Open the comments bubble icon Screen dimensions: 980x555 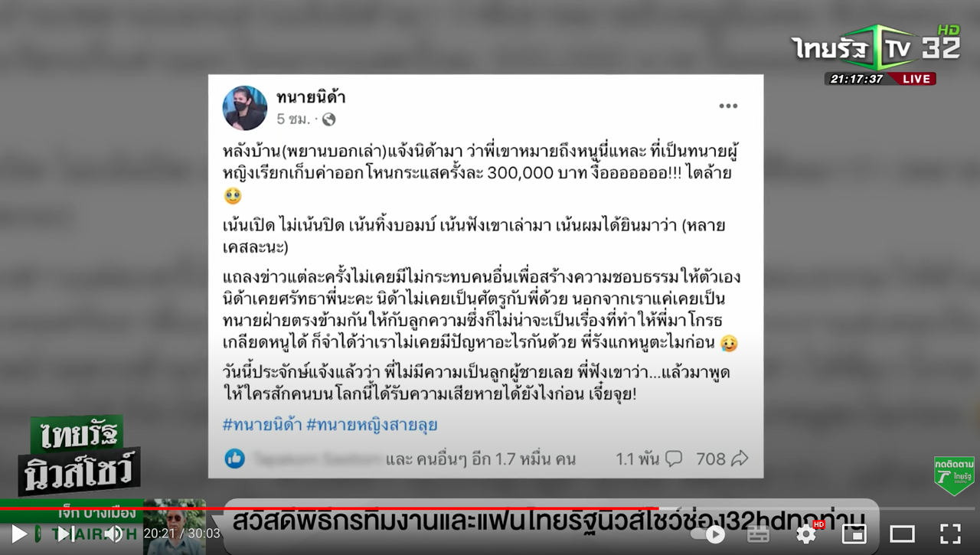pos(674,459)
